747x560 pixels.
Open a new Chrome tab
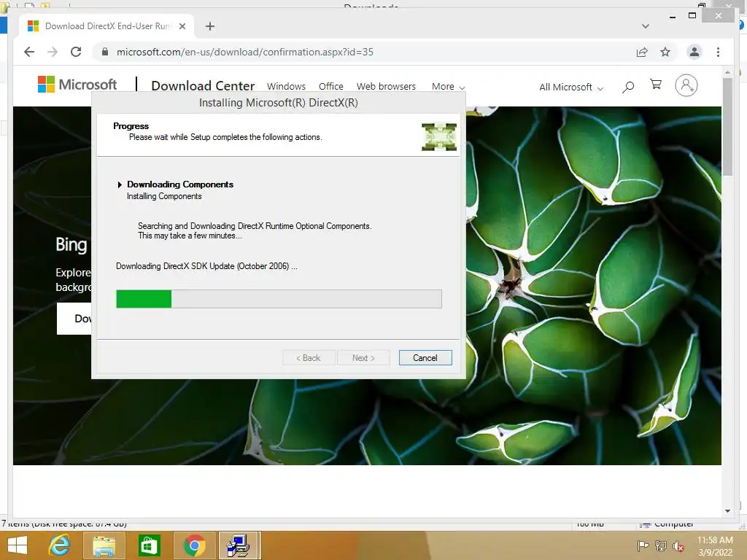[209, 26]
